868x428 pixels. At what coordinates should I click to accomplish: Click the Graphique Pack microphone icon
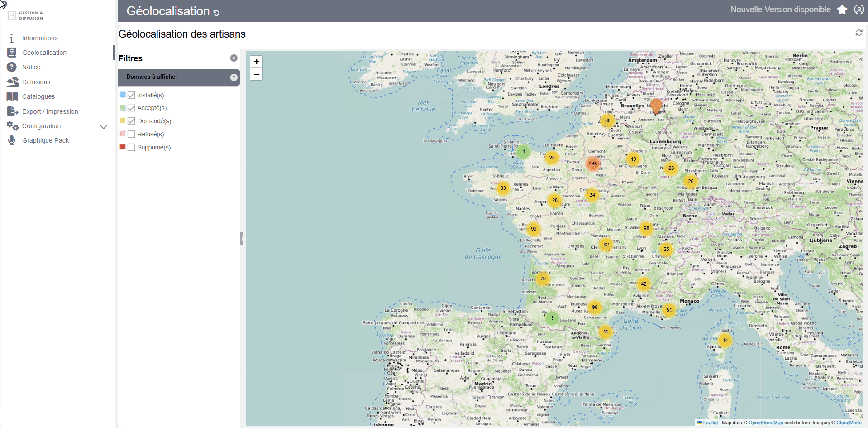point(12,140)
